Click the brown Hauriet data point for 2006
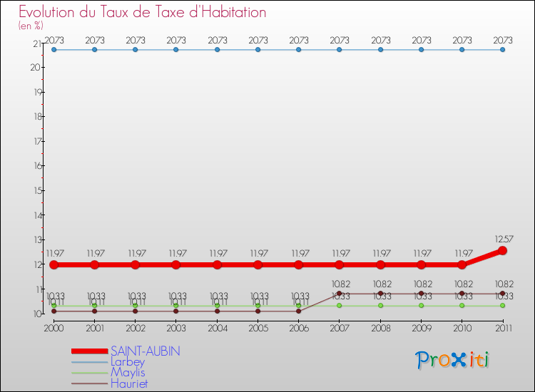 [x=299, y=311]
